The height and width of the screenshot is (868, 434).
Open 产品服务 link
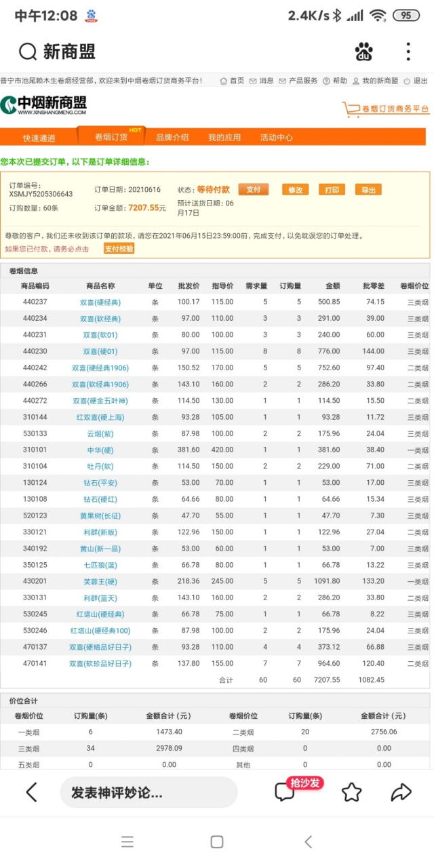[x=298, y=81]
